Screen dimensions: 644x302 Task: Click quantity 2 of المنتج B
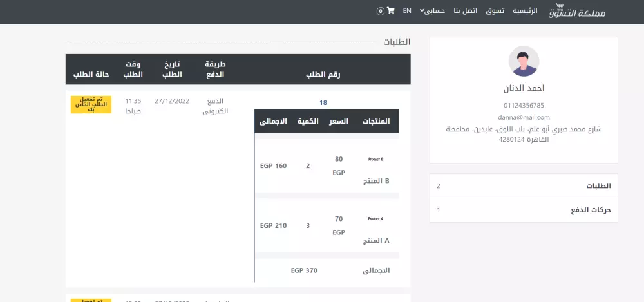308,166
